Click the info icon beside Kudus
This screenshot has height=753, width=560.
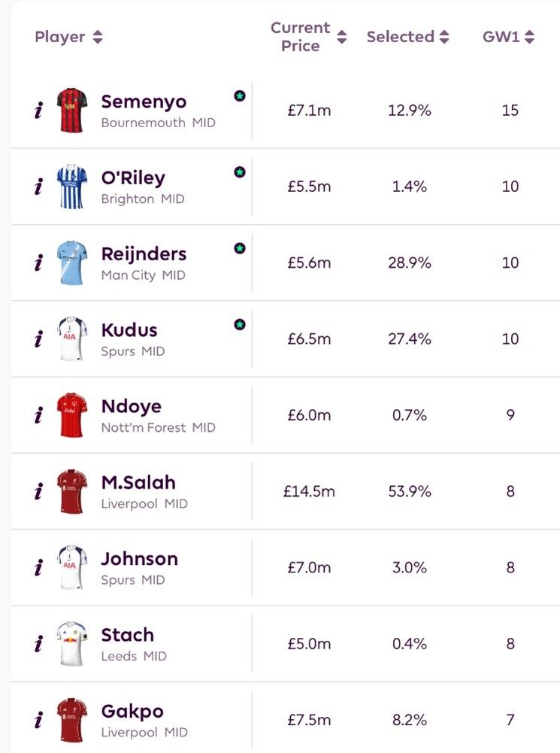(x=38, y=339)
